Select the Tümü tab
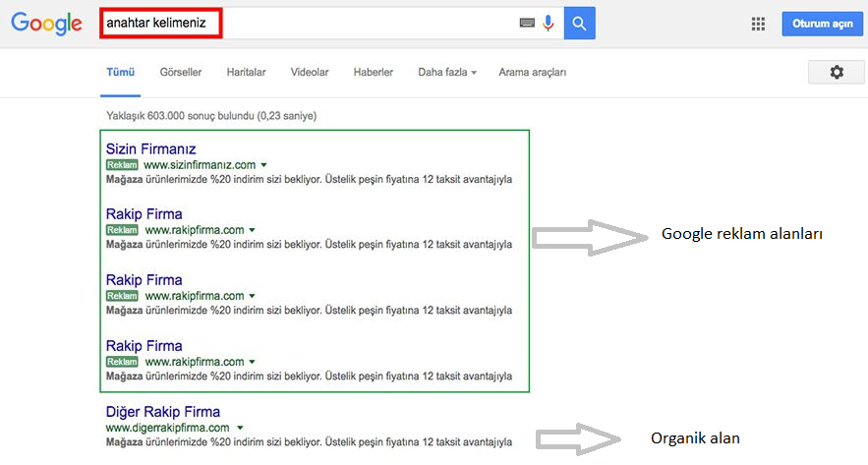868x465 pixels. tap(121, 72)
